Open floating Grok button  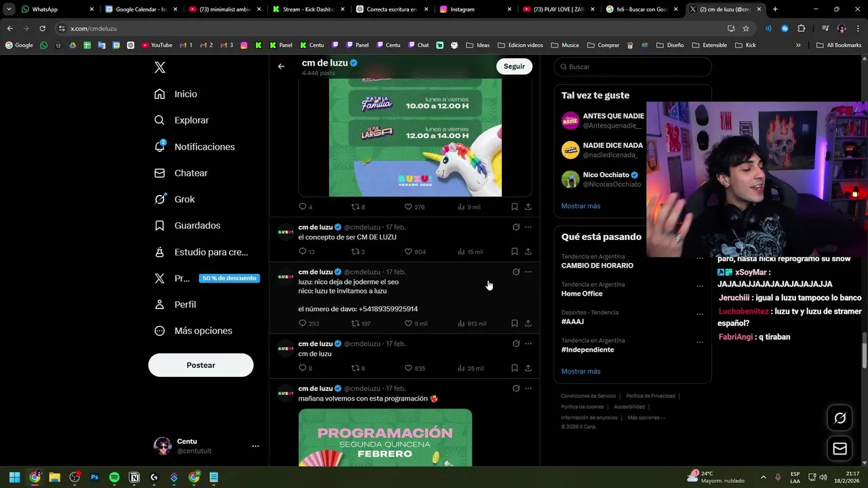click(840, 418)
